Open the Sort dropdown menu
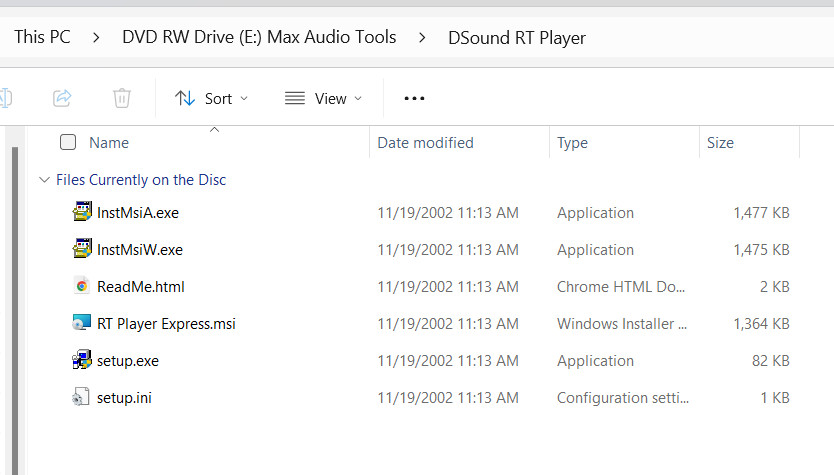Screen dimensions: 834x475 [212, 98]
